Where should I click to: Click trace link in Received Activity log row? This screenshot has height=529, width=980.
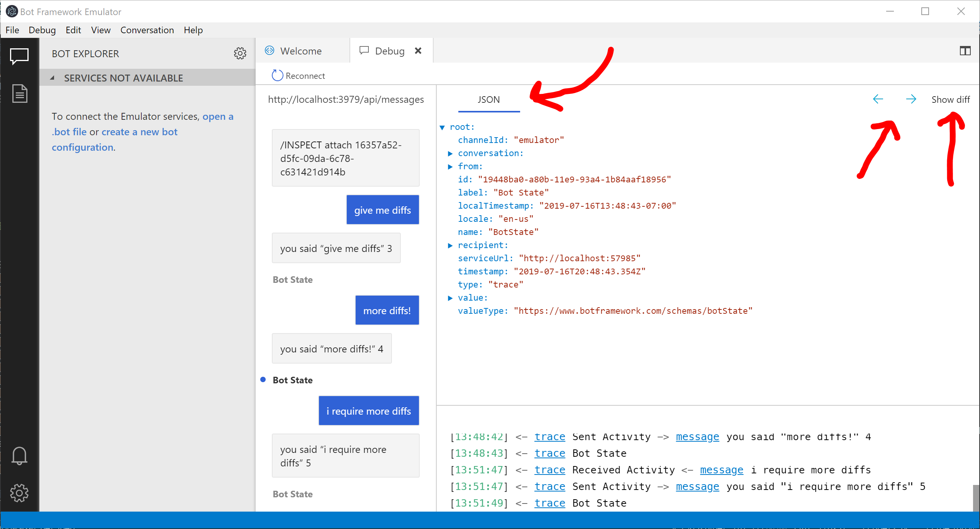pyautogui.click(x=549, y=470)
